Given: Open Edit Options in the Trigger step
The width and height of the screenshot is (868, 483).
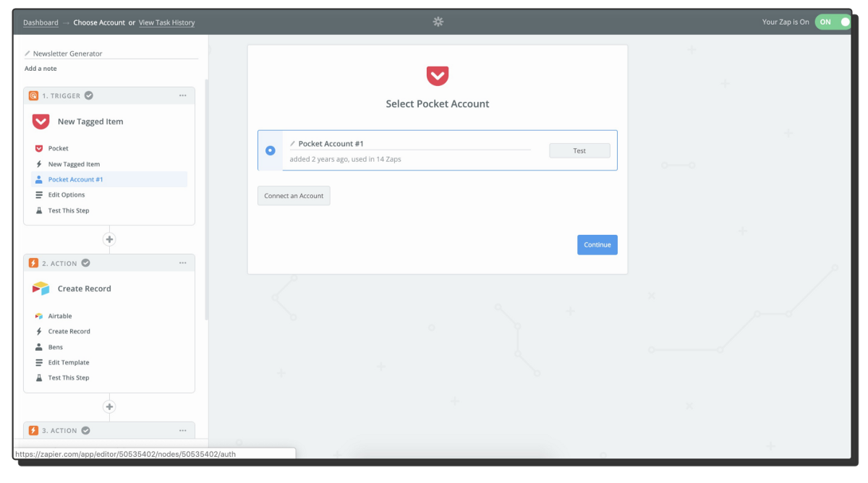Looking at the screenshot, I should (x=109, y=195).
